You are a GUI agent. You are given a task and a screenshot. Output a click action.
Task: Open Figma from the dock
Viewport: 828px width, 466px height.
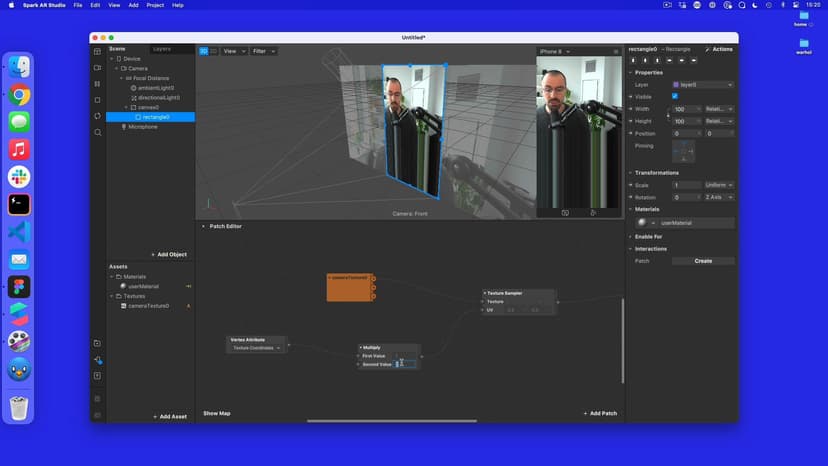tap(19, 287)
